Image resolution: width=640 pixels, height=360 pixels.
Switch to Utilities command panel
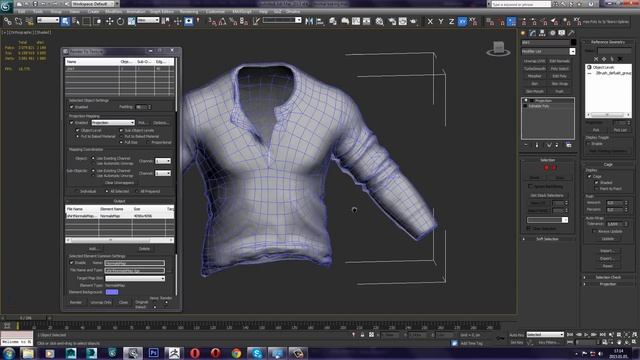tap(571, 33)
